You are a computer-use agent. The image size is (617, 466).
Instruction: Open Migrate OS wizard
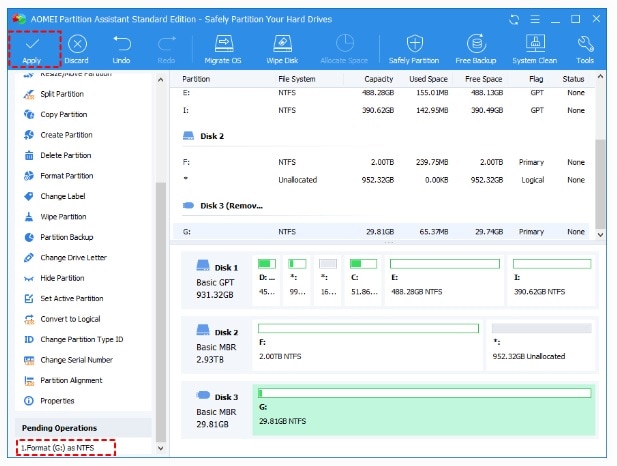pyautogui.click(x=223, y=50)
